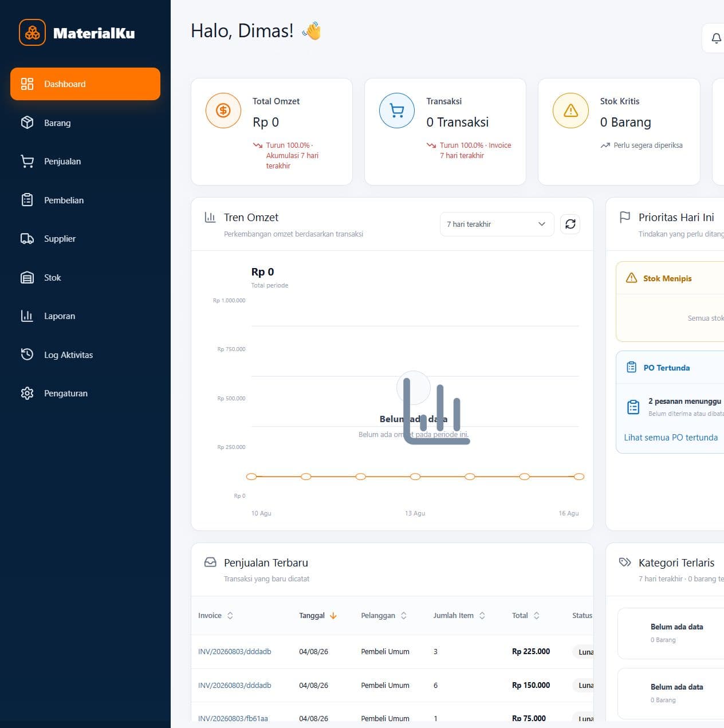Sort table by Tanggal column

pyautogui.click(x=318, y=615)
